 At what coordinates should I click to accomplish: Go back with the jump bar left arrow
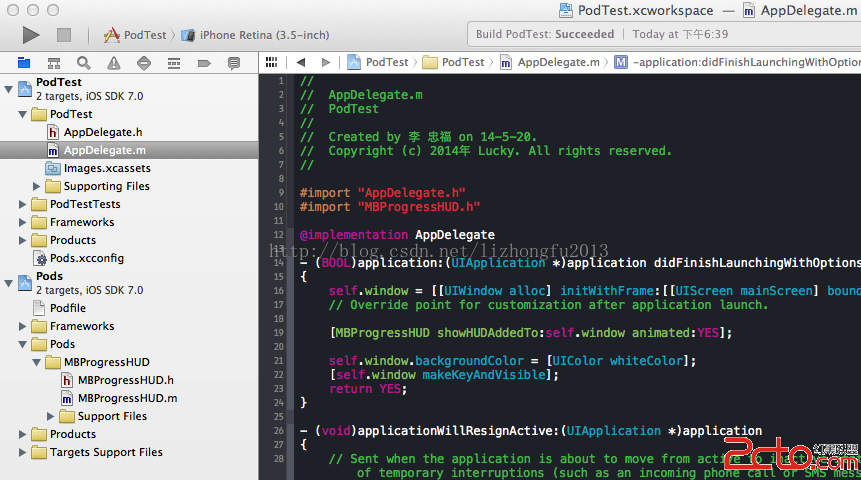[300, 62]
